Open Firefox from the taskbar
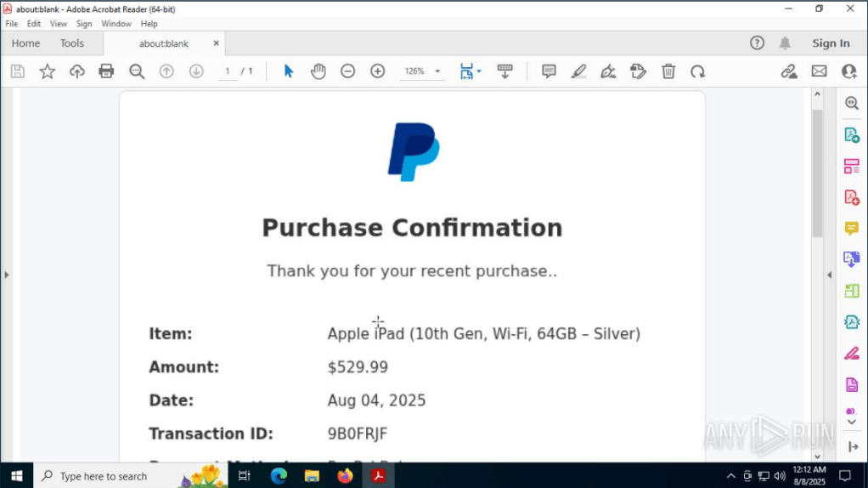 pos(345,476)
